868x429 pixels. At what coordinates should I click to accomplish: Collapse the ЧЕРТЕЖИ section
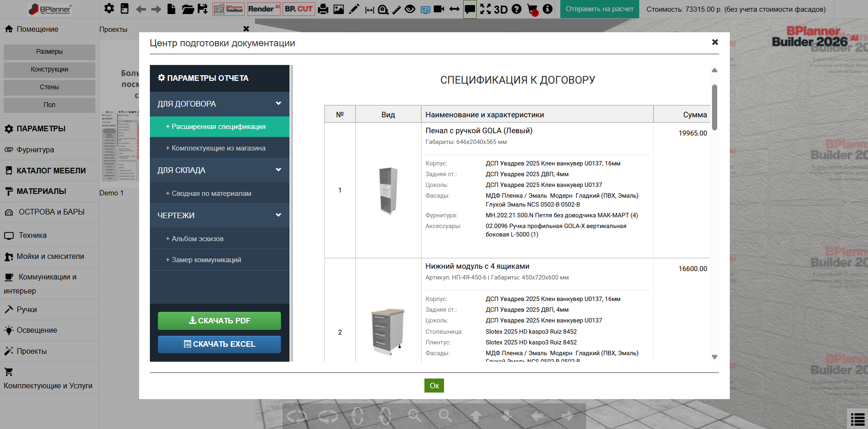(x=219, y=215)
